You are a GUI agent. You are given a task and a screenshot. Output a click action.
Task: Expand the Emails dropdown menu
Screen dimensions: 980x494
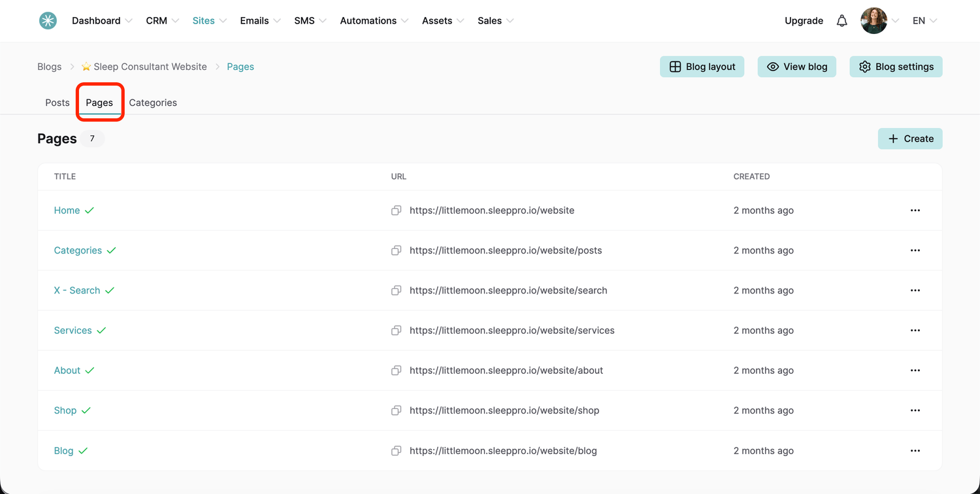261,21
